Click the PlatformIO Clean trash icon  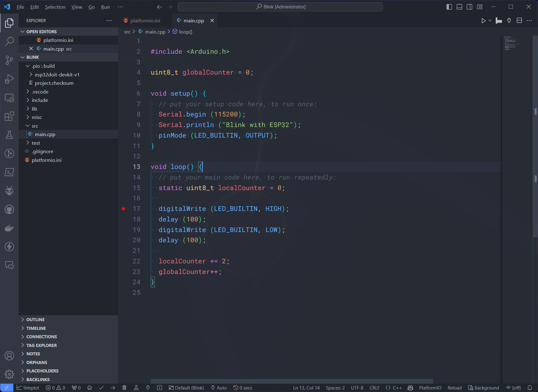[124, 388]
